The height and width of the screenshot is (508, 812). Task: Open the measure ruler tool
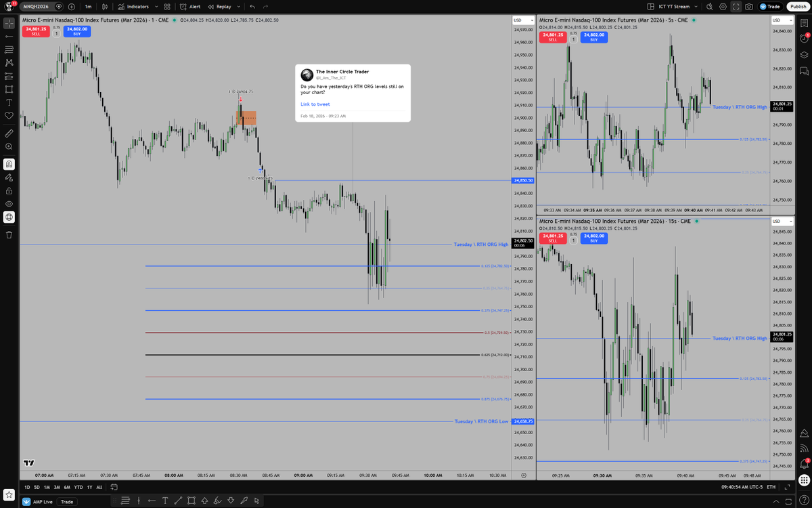click(x=9, y=133)
